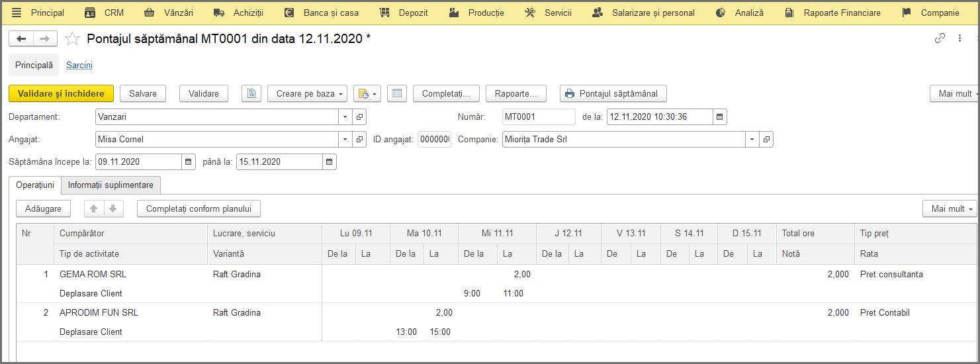Click the Rapoarte... button

[x=516, y=93]
